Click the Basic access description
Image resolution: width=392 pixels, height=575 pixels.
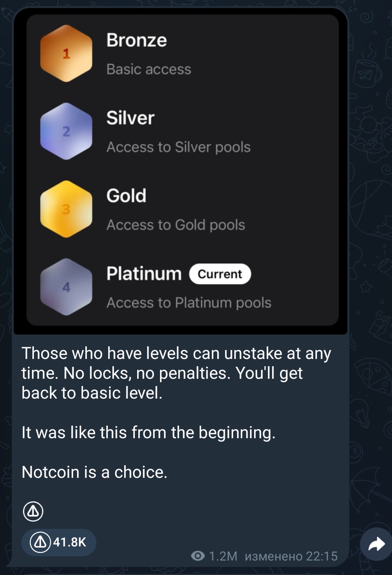(x=149, y=69)
